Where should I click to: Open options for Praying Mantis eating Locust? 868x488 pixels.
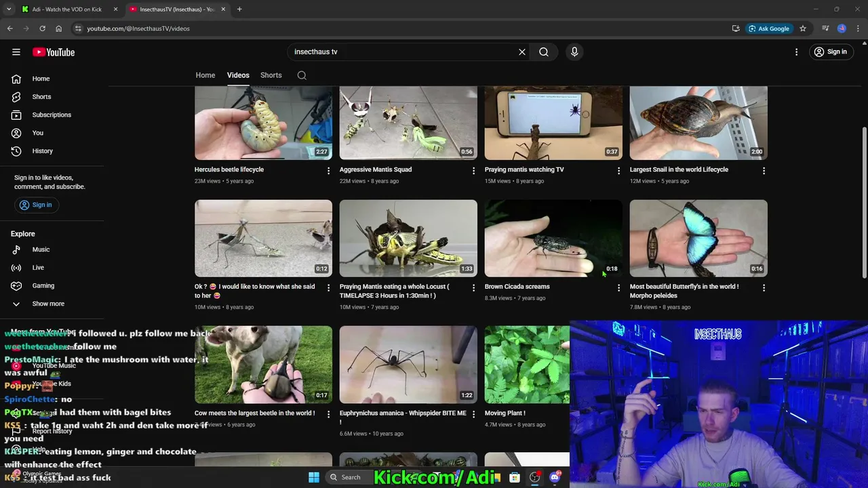[474, 288]
